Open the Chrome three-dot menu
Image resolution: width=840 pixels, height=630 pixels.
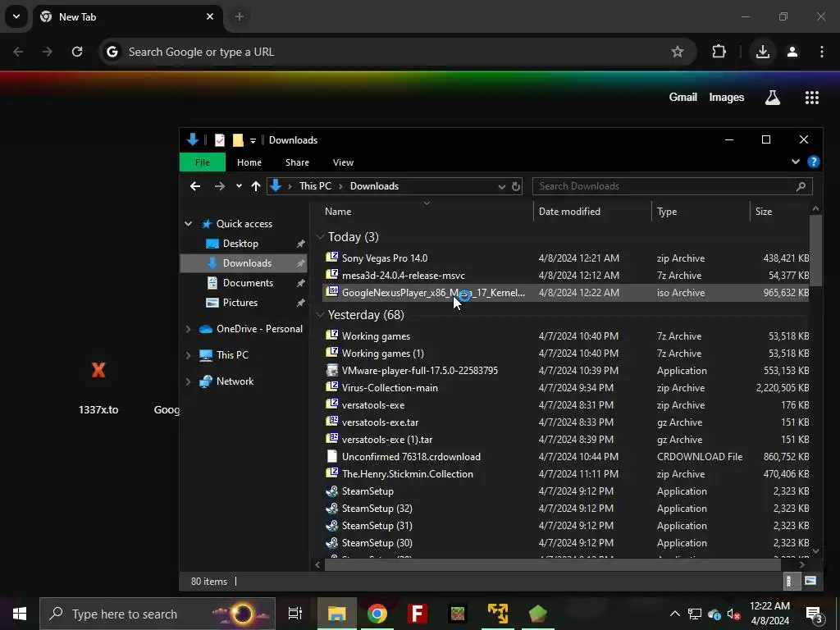pyautogui.click(x=822, y=52)
